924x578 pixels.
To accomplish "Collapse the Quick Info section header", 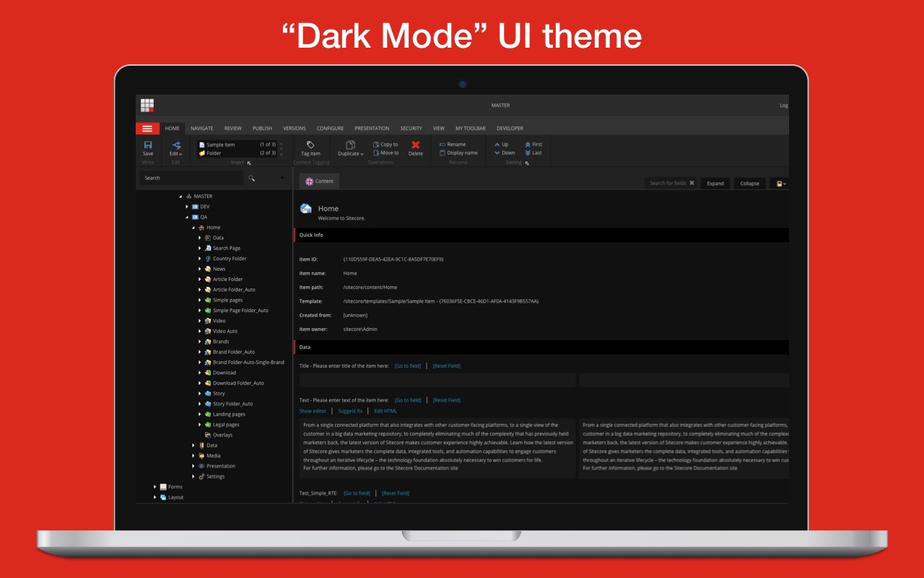I will coord(541,235).
